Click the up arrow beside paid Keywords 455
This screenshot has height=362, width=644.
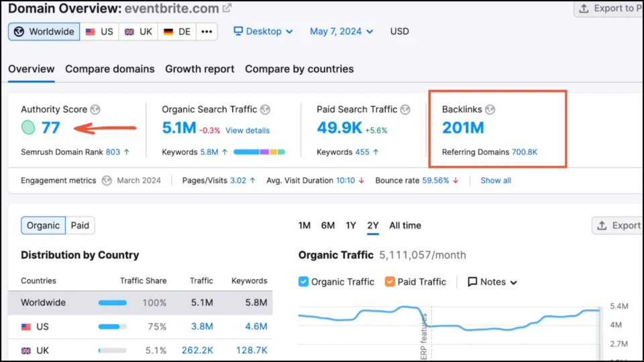376,152
